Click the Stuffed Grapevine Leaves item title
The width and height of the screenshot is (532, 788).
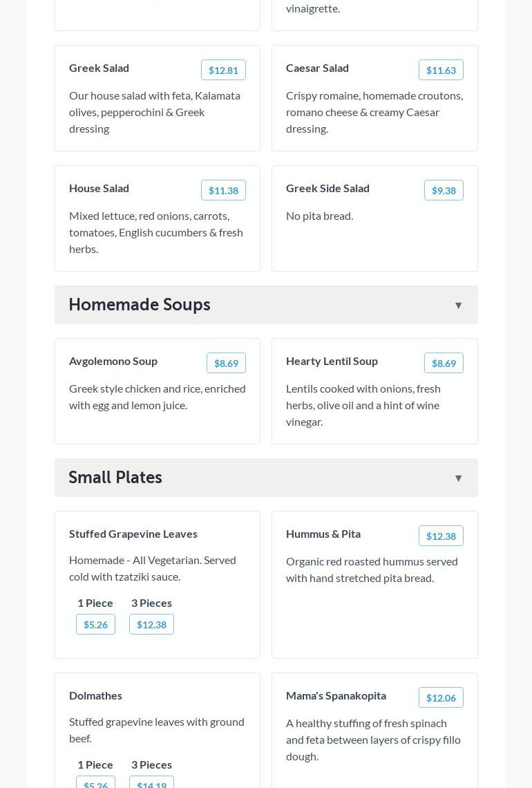pyautogui.click(x=133, y=534)
